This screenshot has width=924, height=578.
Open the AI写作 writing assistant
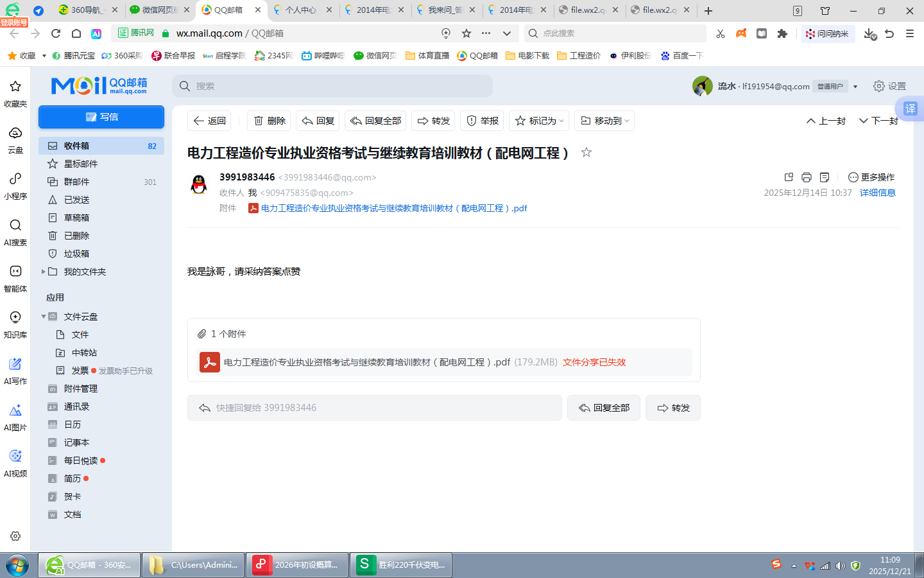(x=15, y=370)
